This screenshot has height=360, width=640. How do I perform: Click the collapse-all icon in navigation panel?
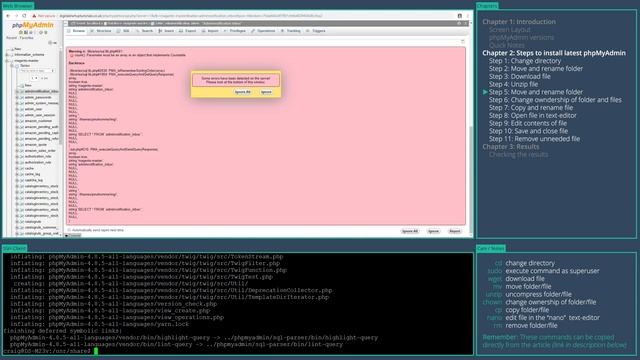tap(51, 43)
